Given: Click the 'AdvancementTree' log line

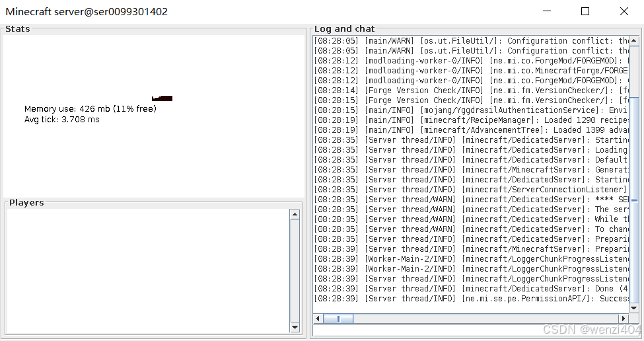Looking at the screenshot, I should click(x=471, y=130).
